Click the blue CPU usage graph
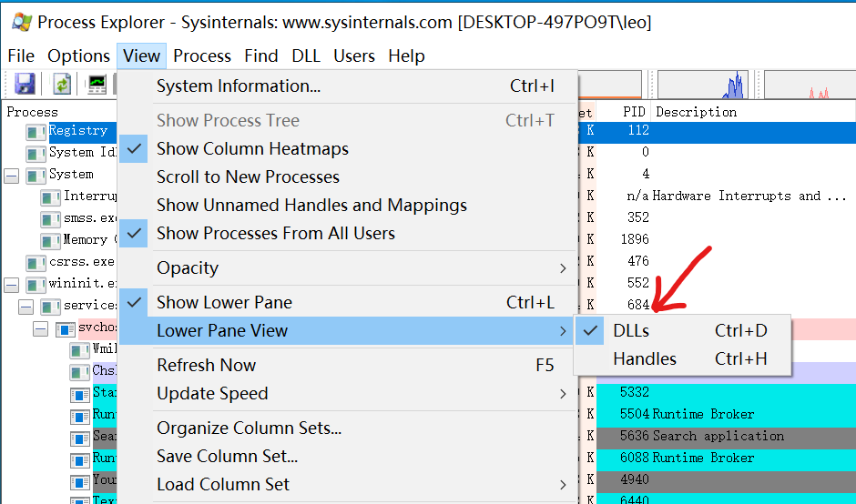 coord(703,85)
